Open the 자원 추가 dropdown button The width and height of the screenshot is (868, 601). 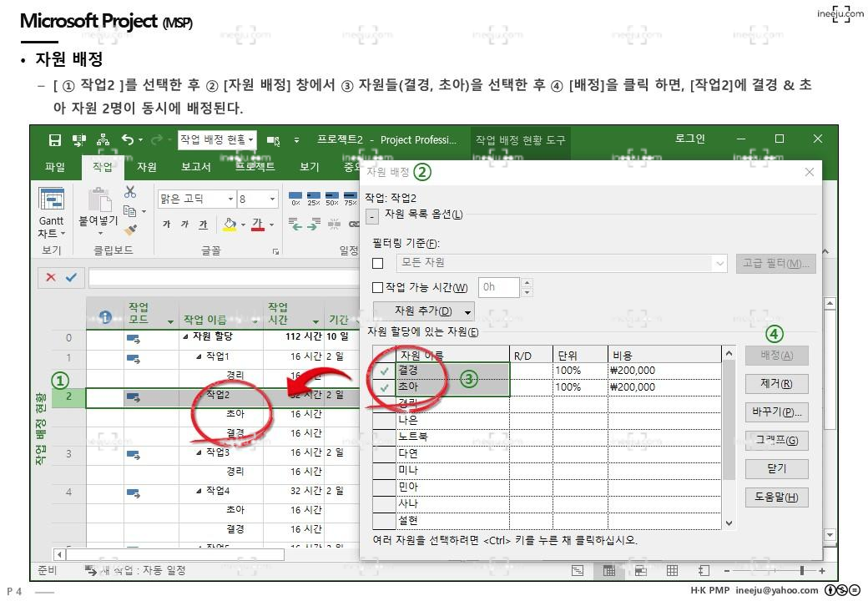(x=424, y=311)
